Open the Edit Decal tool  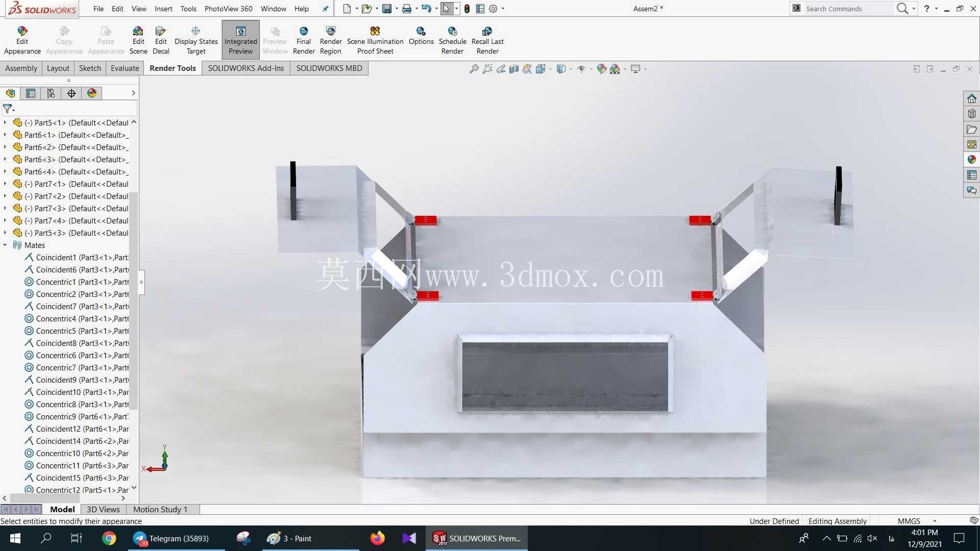161,40
